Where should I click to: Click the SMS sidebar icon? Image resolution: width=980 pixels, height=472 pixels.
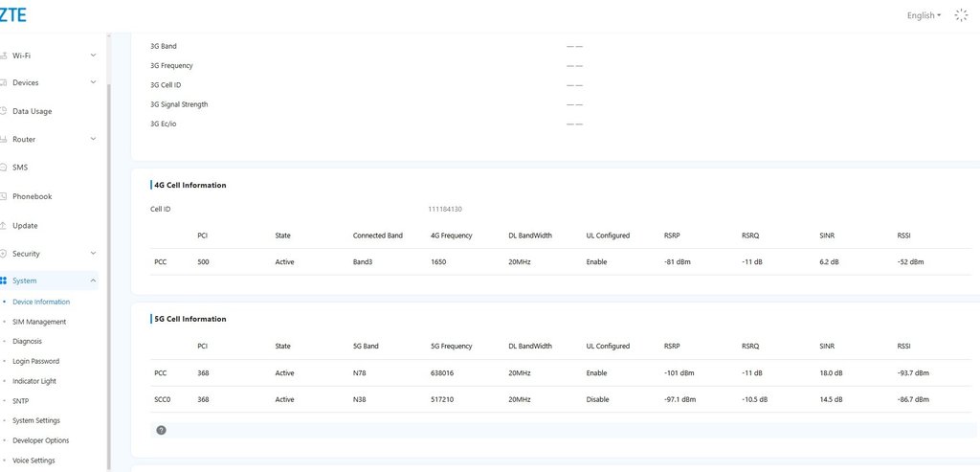pyautogui.click(x=3, y=168)
